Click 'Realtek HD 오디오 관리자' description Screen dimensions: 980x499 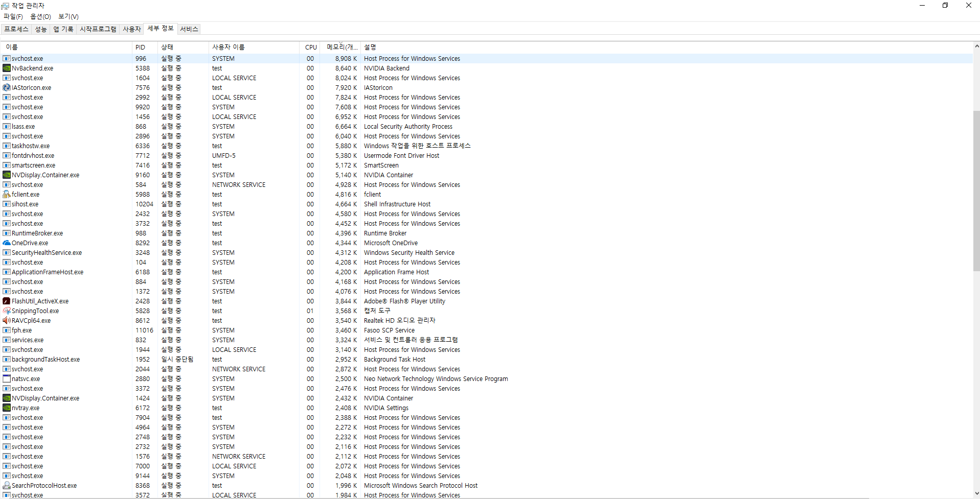(x=399, y=321)
